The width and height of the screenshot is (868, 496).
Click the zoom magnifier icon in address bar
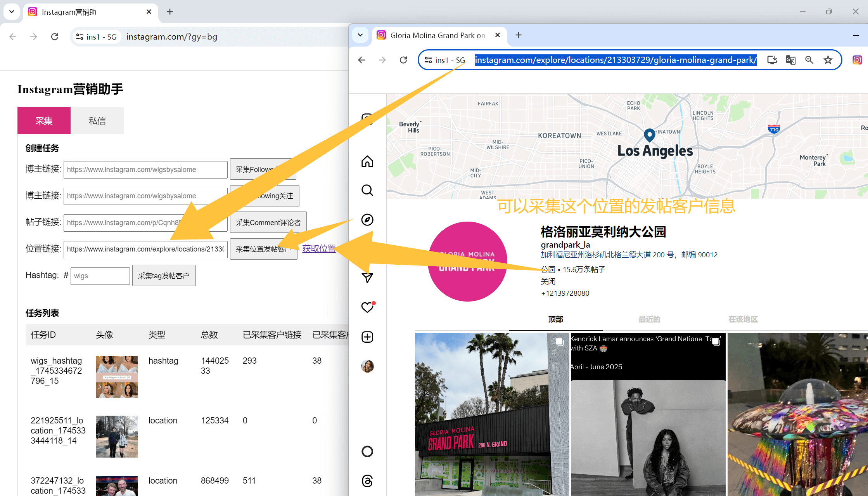point(809,60)
